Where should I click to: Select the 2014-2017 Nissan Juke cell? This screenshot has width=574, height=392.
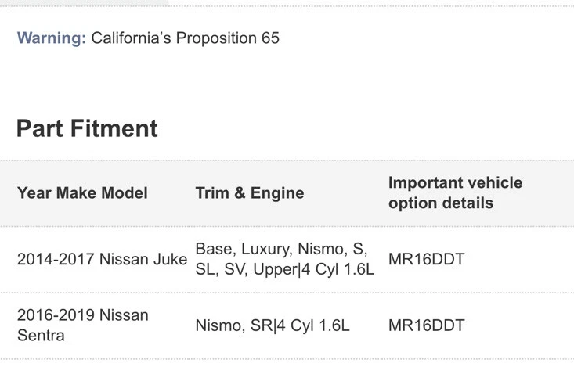click(102, 259)
